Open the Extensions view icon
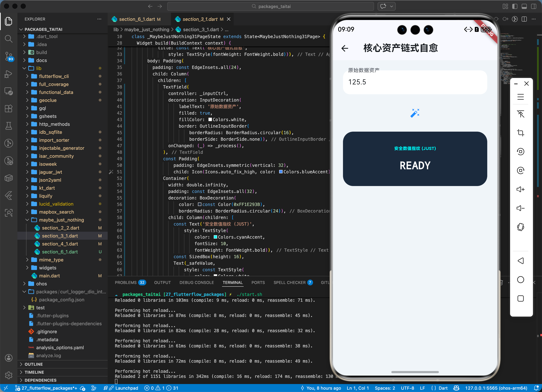Screen dimensions: 542x392 9,109
